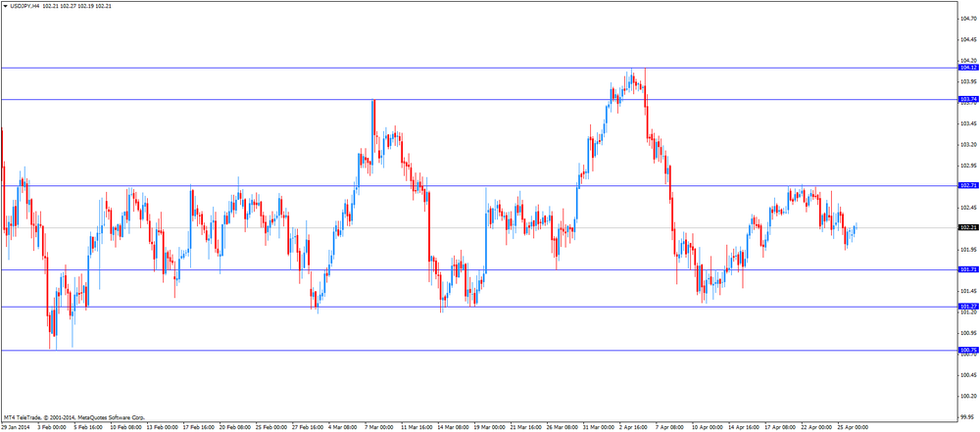Select the 102.71 horizontal line price label
Screen dimensions: 980x432
tap(968, 186)
